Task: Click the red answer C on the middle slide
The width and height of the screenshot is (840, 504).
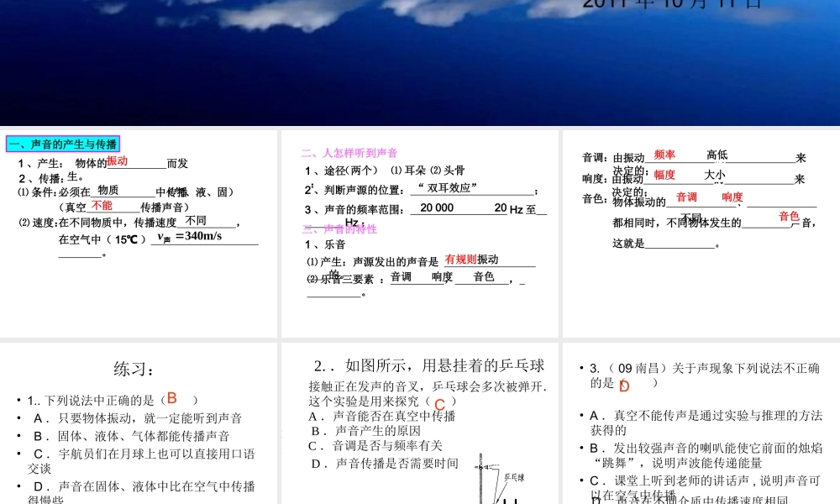Action: pos(440,402)
